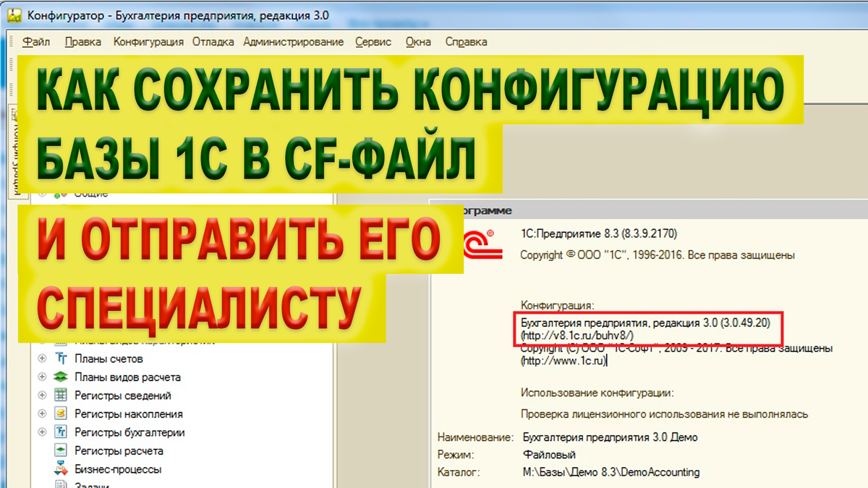Screen dimensions: 868x488
Task: Click the Регистры накопления icon
Action: point(61,414)
